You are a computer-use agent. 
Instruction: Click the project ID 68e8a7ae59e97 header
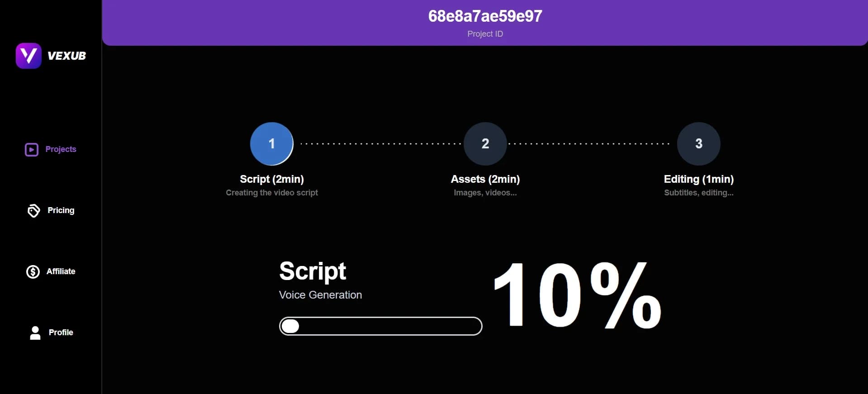point(484,15)
